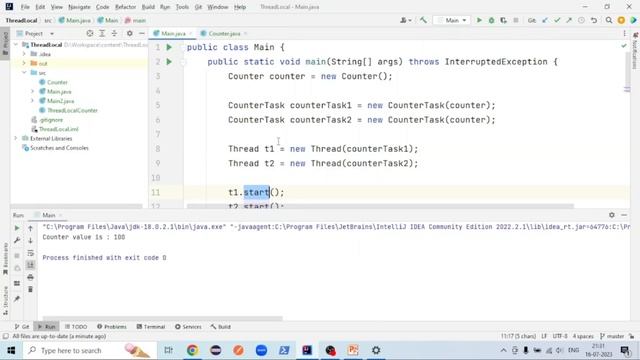Expand Main.java in project tree

pos(33,91)
